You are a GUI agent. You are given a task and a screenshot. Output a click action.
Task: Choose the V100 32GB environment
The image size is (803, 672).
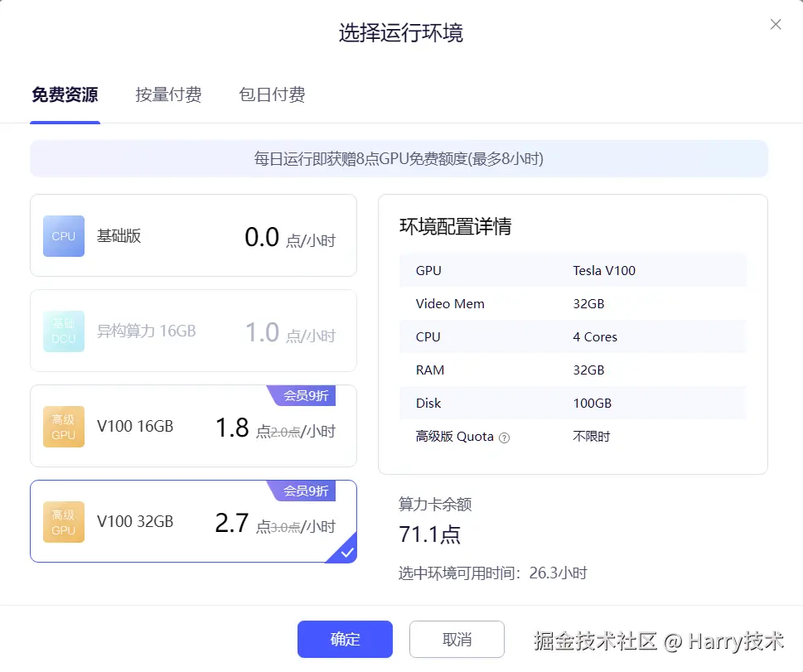point(194,521)
